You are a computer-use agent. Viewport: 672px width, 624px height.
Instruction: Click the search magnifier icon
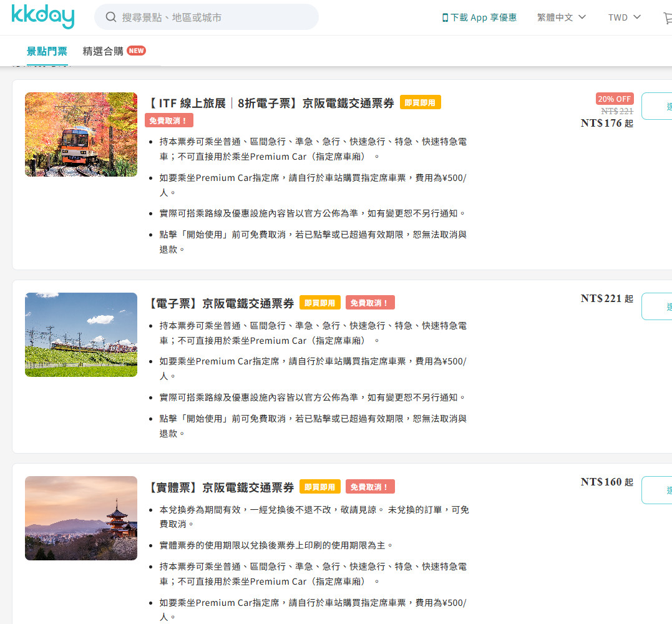coord(111,17)
